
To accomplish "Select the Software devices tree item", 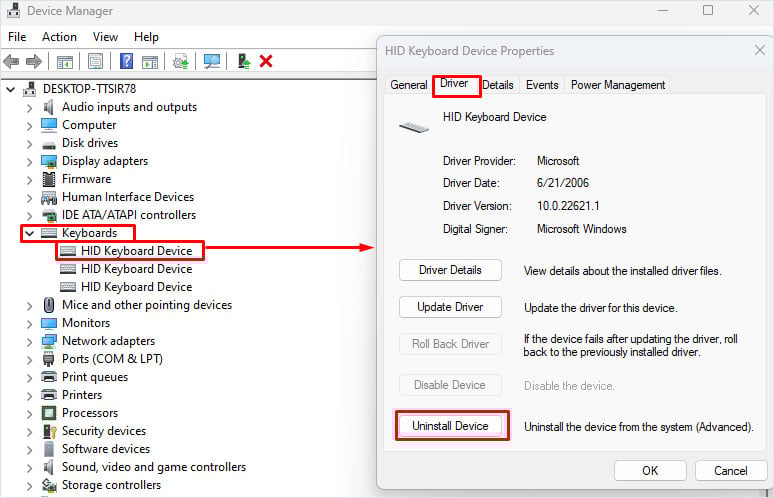I will [106, 449].
